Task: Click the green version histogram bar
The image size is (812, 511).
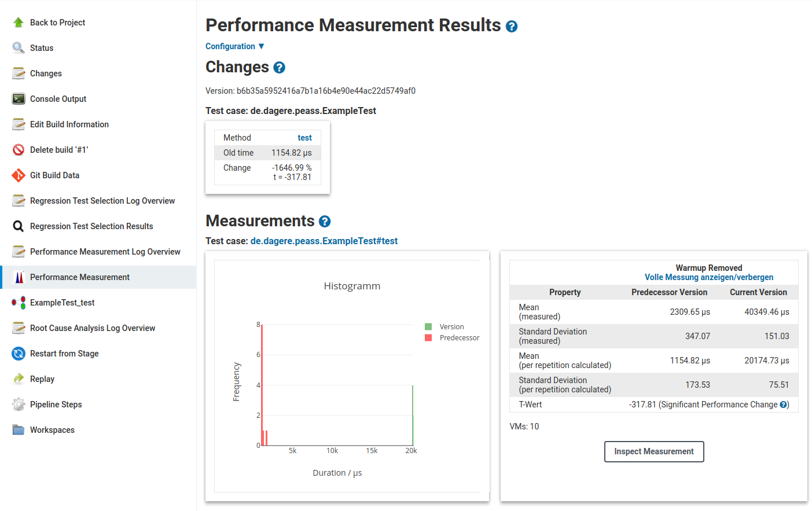Action: [x=413, y=416]
